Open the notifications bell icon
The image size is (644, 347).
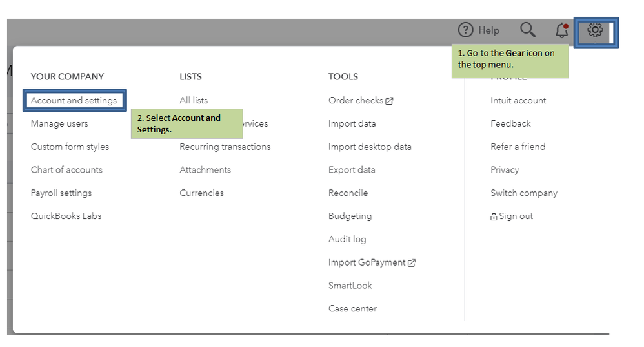tap(562, 30)
